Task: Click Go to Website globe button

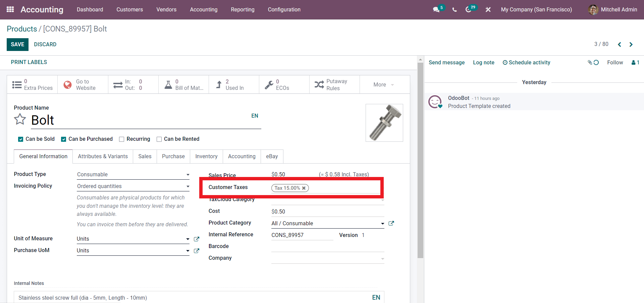Action: [x=83, y=84]
